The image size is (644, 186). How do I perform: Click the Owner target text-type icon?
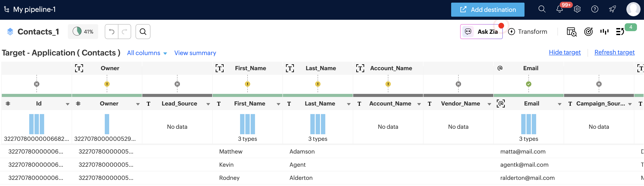pyautogui.click(x=79, y=68)
